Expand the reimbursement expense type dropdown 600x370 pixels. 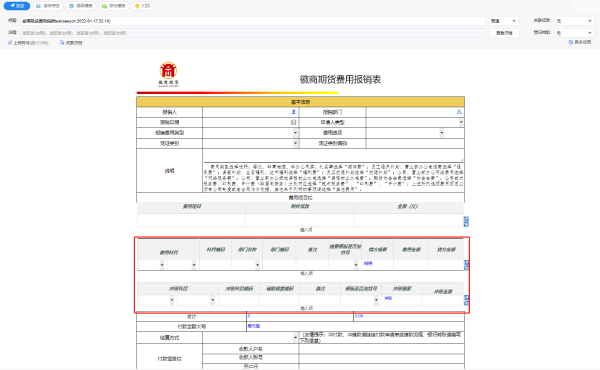(251, 132)
